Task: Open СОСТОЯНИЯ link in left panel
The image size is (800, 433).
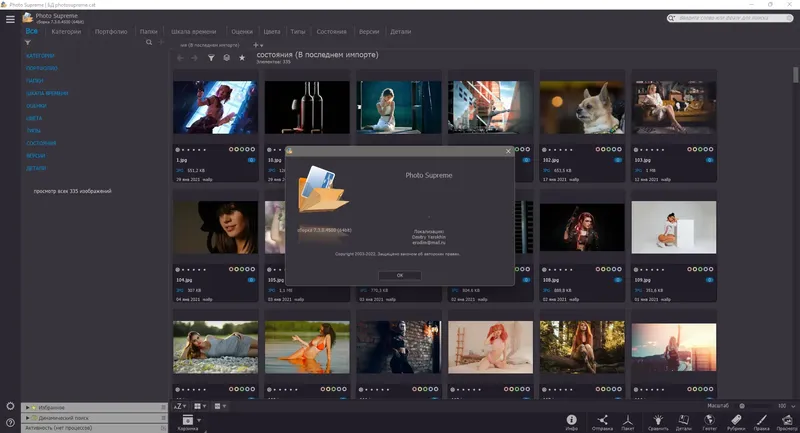Action: [x=41, y=143]
